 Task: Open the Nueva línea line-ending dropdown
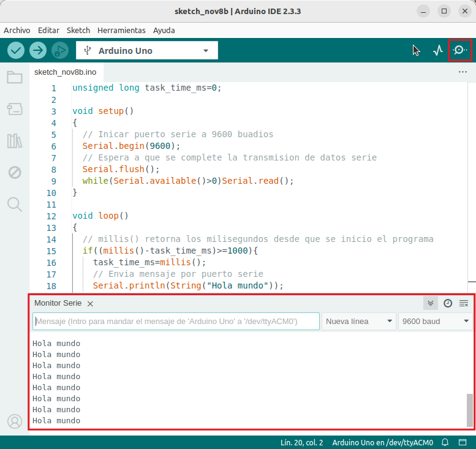click(x=359, y=321)
